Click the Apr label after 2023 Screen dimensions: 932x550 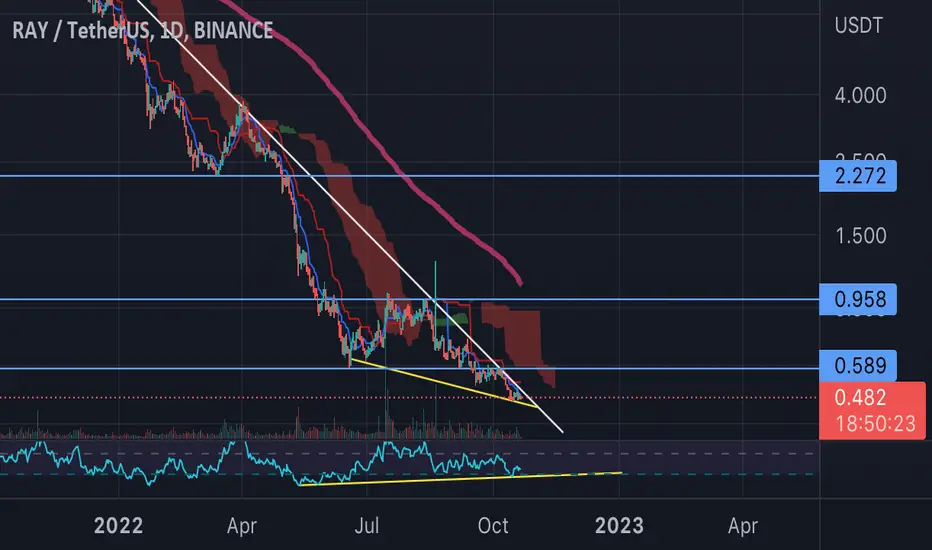click(x=742, y=526)
